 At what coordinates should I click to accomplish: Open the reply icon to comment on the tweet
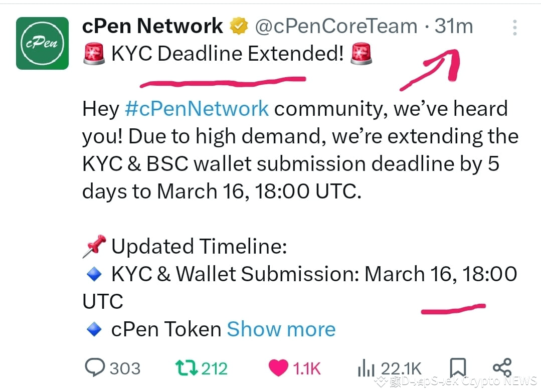click(x=96, y=368)
